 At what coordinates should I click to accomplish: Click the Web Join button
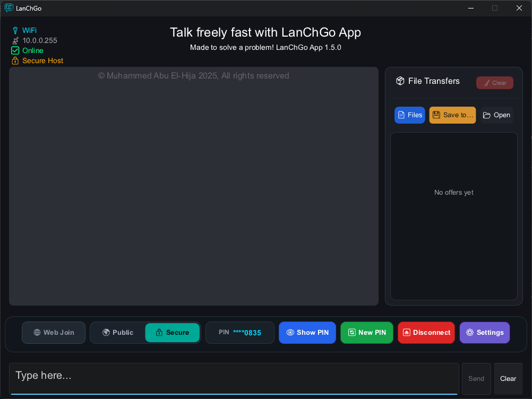click(54, 333)
